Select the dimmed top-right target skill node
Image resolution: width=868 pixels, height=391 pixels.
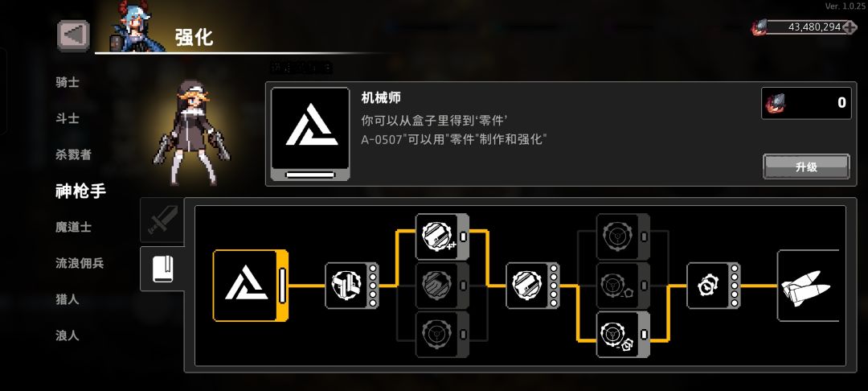coord(623,237)
